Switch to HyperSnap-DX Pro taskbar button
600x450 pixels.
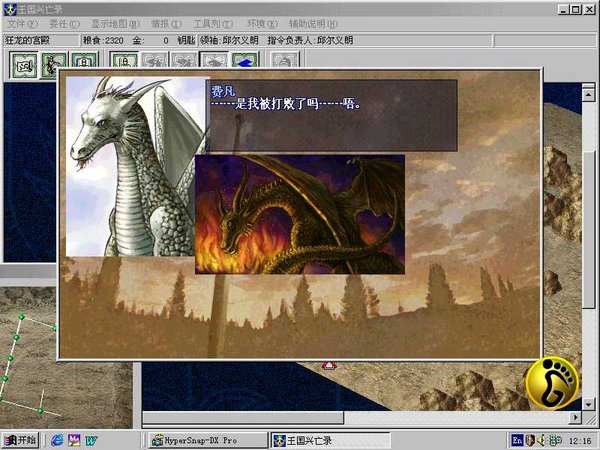click(x=208, y=440)
